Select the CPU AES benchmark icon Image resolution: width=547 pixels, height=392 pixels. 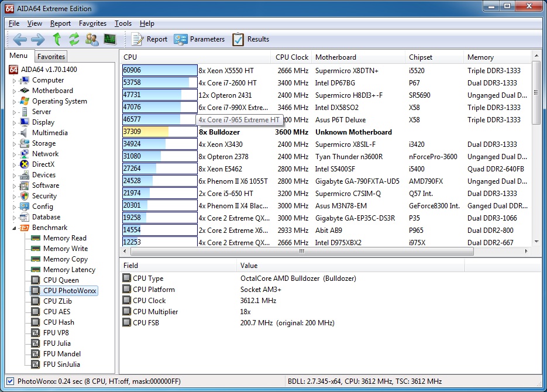(36, 311)
